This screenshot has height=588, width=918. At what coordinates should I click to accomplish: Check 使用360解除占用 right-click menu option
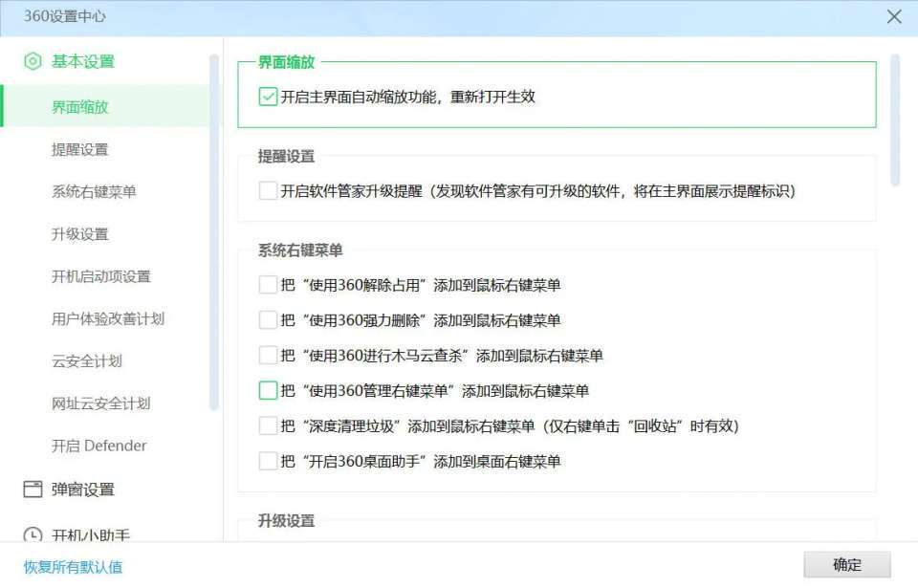268,285
